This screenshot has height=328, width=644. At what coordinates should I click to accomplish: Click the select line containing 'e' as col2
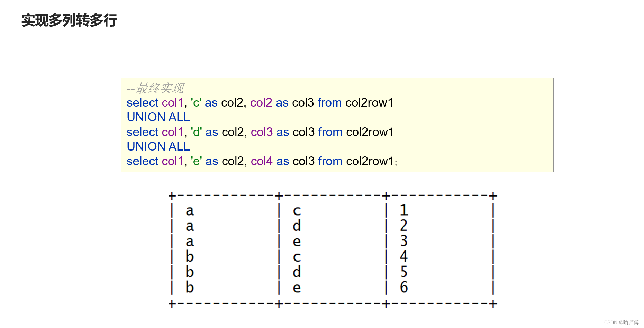click(x=262, y=161)
